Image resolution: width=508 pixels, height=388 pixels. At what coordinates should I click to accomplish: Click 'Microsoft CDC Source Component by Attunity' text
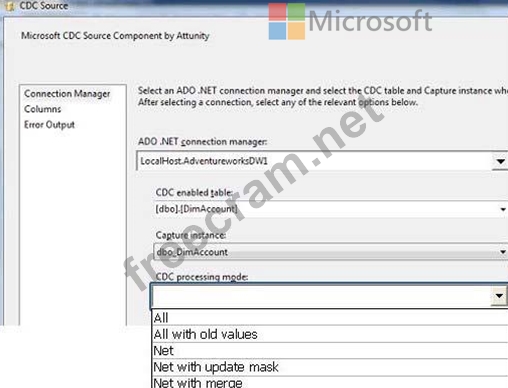(115, 36)
